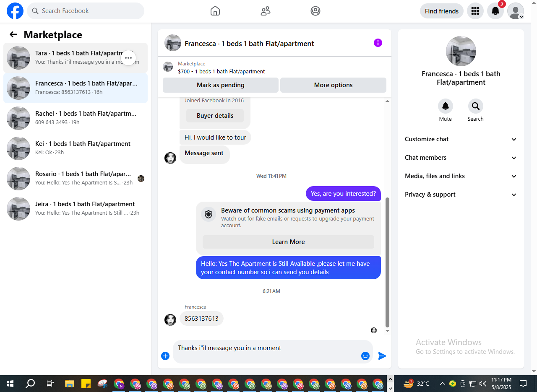Image resolution: width=537 pixels, height=392 pixels.
Task: Open Tara's conversation in the list
Action: pyautogui.click(x=76, y=58)
